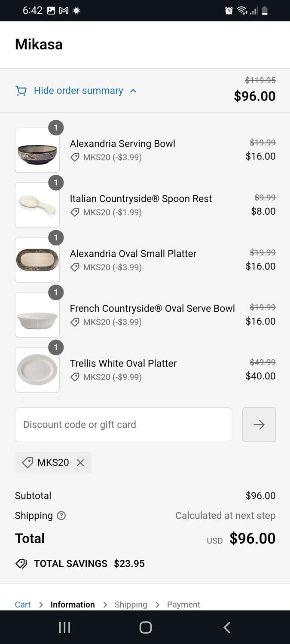Open shipping help question mark icon

tap(61, 516)
